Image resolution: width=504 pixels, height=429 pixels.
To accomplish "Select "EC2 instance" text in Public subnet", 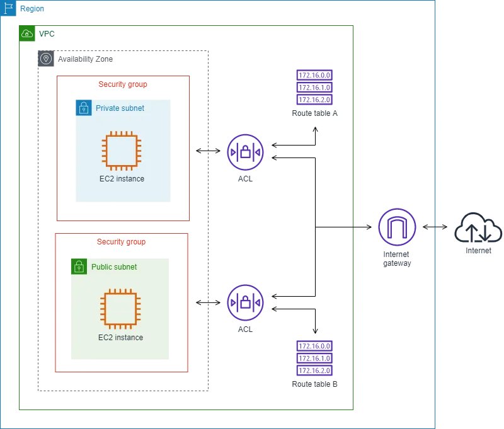I will [120, 338].
